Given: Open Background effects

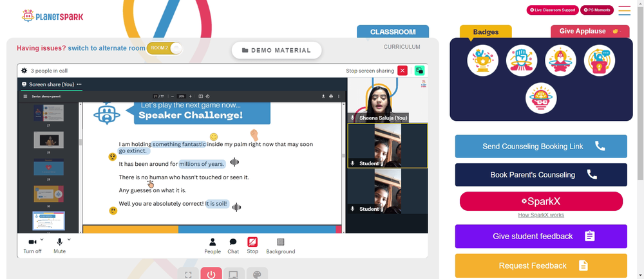Looking at the screenshot, I should coord(281,246).
